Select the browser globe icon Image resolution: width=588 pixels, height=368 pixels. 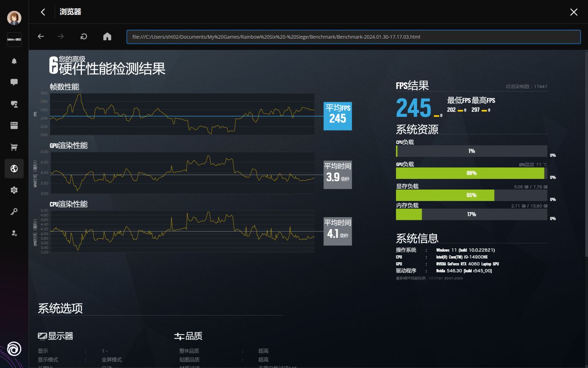coord(14,168)
